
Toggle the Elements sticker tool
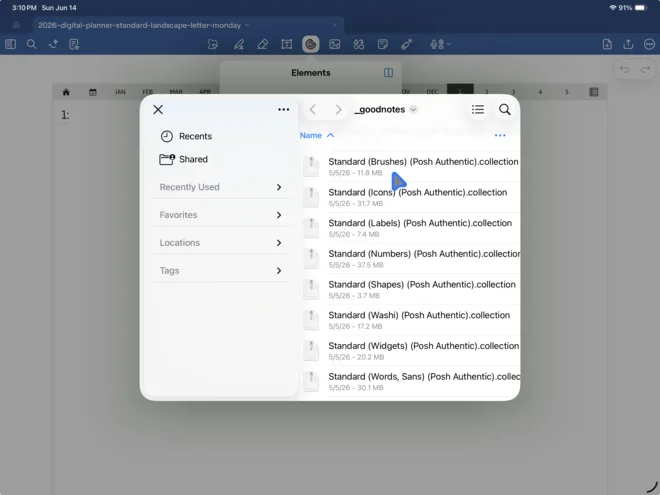(x=311, y=44)
